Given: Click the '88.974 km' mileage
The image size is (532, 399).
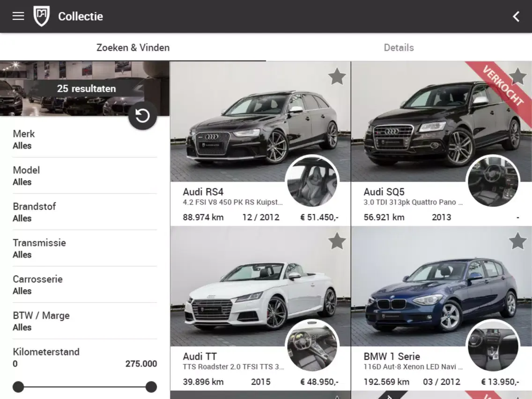Looking at the screenshot, I should tap(203, 217).
